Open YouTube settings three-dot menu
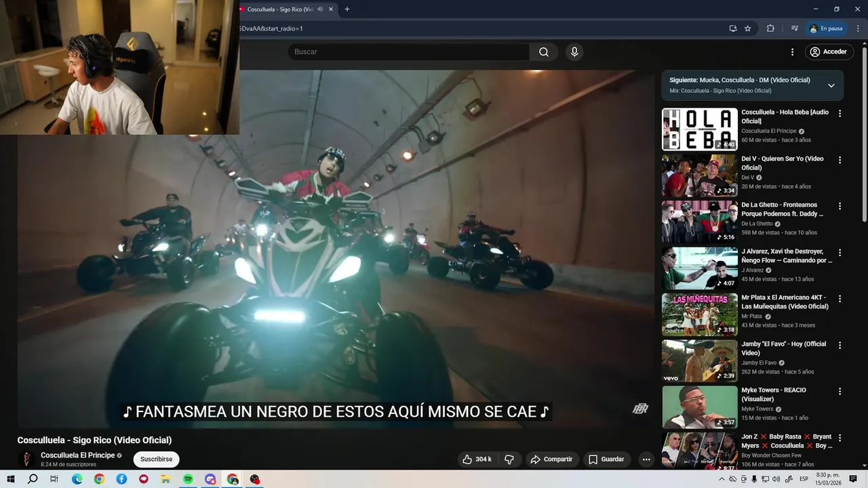Viewport: 868px width, 488px height. coord(792,52)
